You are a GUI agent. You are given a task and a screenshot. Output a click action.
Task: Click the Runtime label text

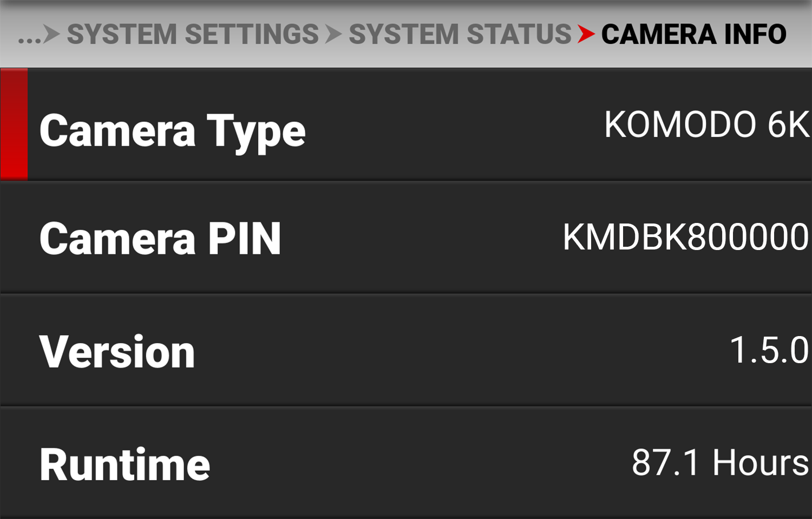pyautogui.click(x=125, y=464)
